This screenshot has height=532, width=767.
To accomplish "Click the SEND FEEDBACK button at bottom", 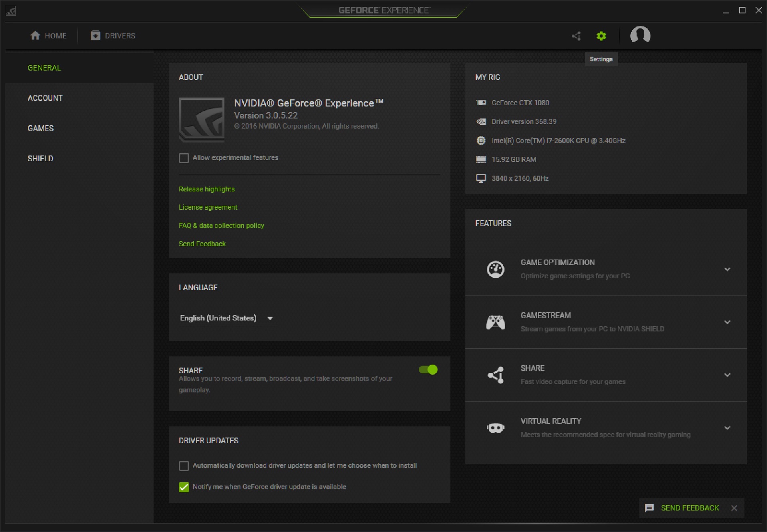I will (690, 508).
